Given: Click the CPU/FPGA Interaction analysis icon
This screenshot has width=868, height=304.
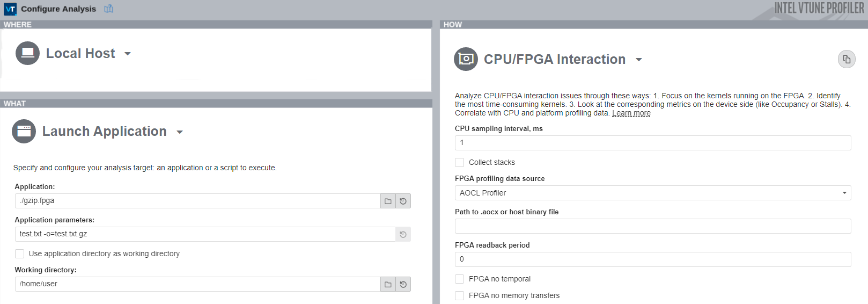Looking at the screenshot, I should coord(466,59).
